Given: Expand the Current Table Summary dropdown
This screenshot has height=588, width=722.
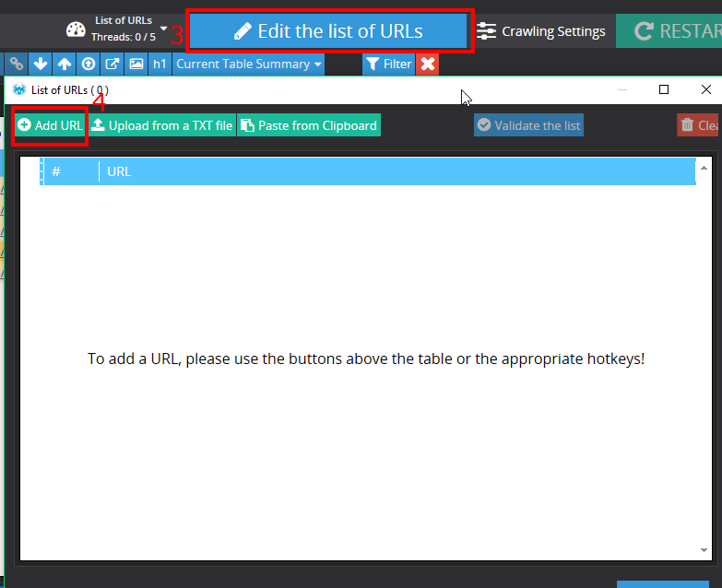Looking at the screenshot, I should (x=248, y=64).
